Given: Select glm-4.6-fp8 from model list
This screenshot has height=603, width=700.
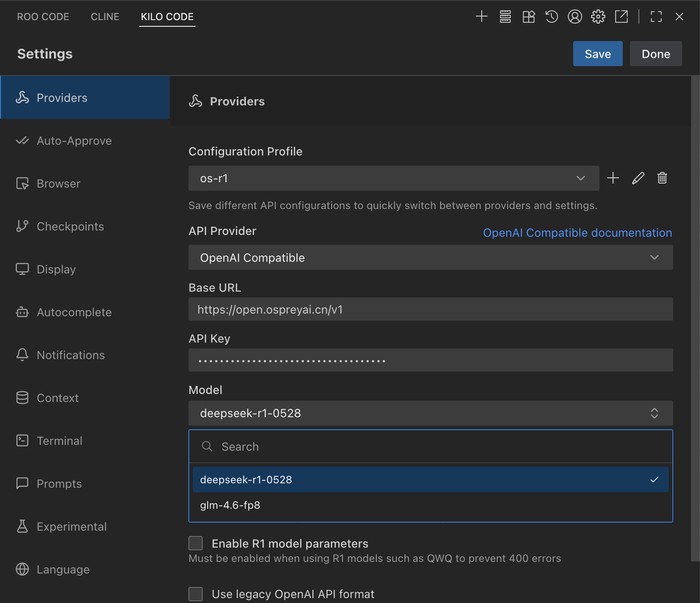Looking at the screenshot, I should pyautogui.click(x=230, y=505).
